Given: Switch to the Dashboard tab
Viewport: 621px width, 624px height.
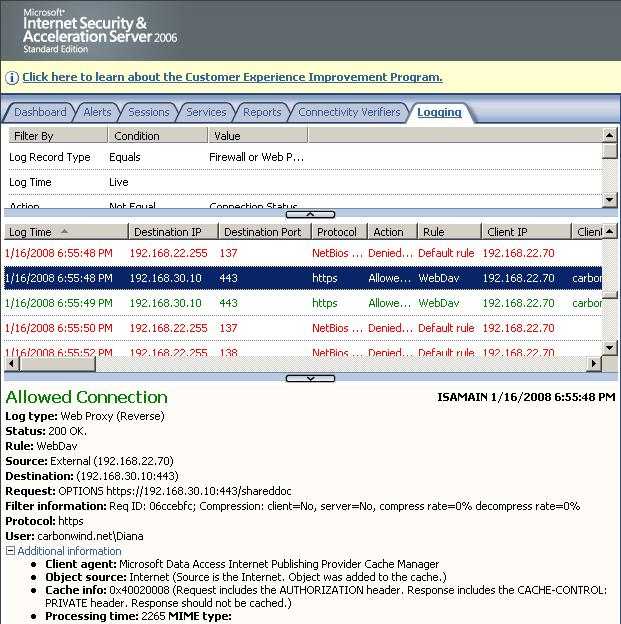Looking at the screenshot, I should (40, 112).
